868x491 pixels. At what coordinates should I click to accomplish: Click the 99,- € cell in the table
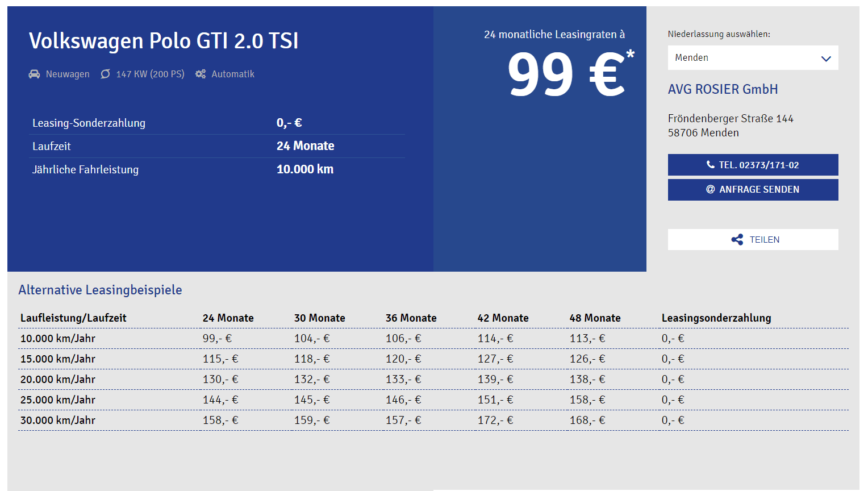217,339
